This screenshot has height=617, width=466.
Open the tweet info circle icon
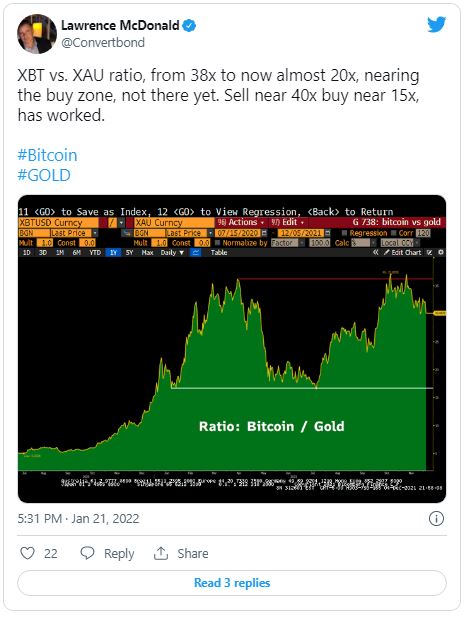(x=436, y=518)
